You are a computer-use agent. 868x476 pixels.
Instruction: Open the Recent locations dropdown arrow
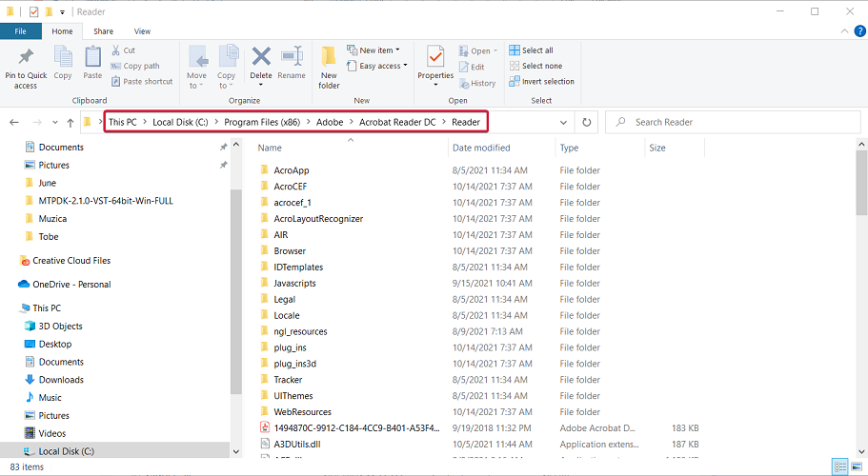pyautogui.click(x=55, y=122)
